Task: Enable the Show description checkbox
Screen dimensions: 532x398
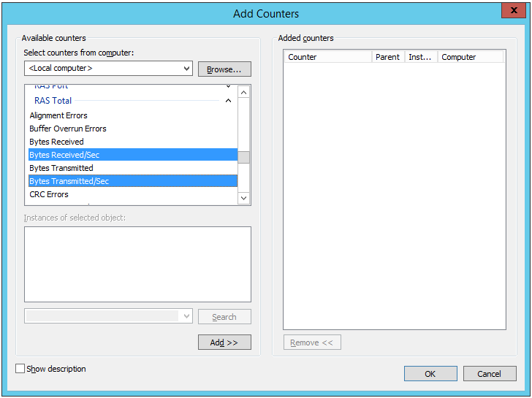Action: (x=20, y=369)
